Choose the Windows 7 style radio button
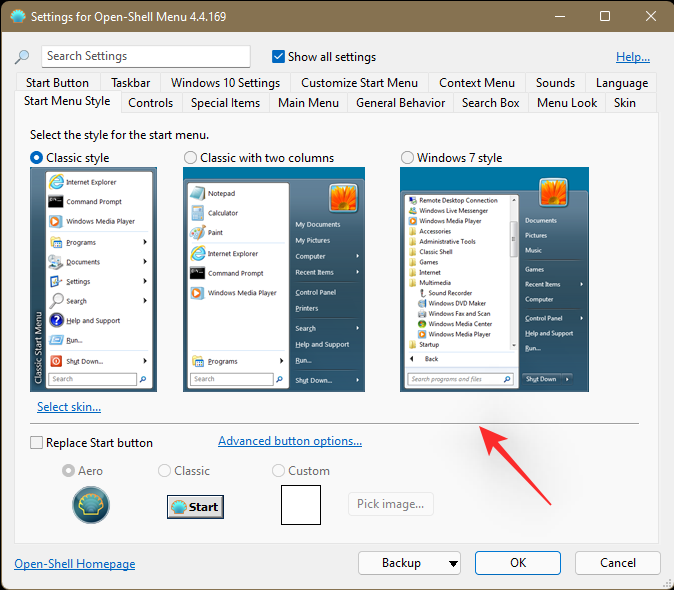This screenshot has width=674, height=590. point(407,158)
